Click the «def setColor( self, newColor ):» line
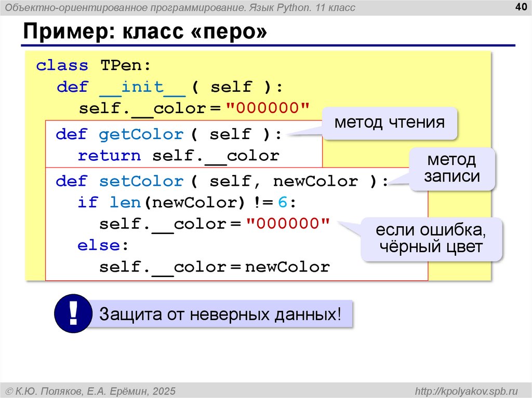The width and height of the screenshot is (532, 398). [222, 182]
